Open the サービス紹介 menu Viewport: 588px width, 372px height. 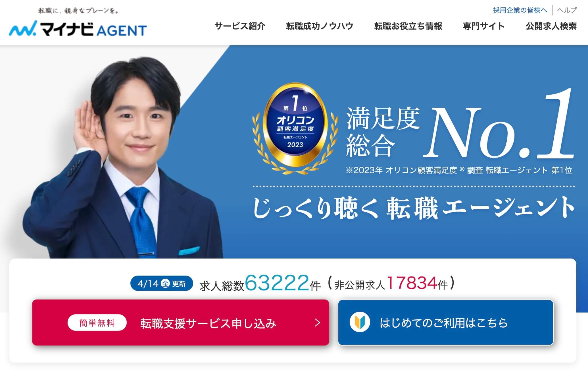pyautogui.click(x=240, y=26)
